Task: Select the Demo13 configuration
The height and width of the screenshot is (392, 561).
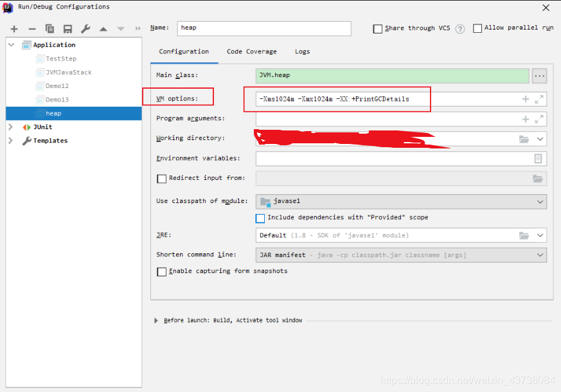Action: (57, 100)
